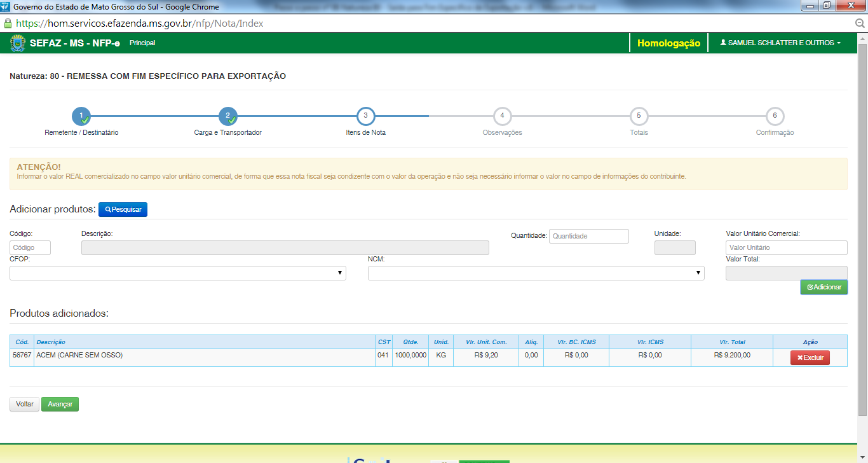Delete ACEM item with Excluir button
Viewport: 868px width, 463px height.
point(810,357)
